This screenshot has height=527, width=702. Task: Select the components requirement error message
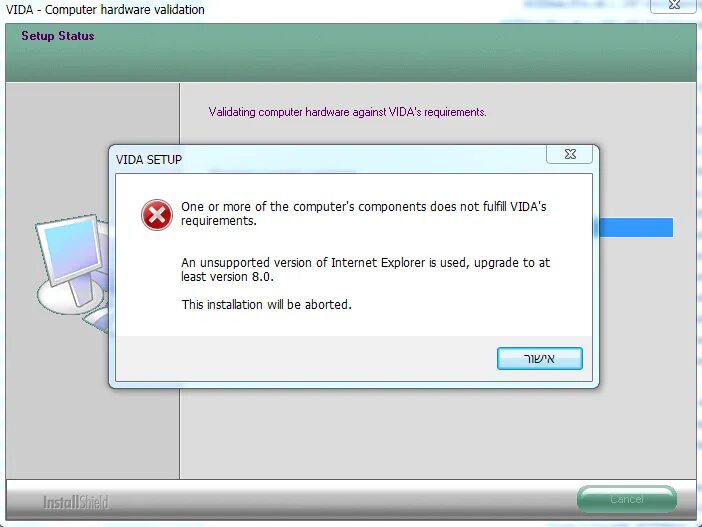point(364,214)
